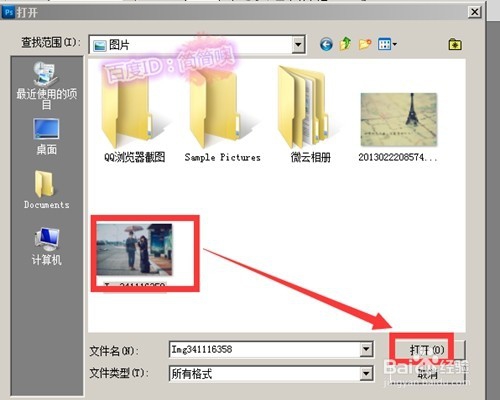The height and width of the screenshot is (400, 500).
Task: Click the 打开 button
Action: pos(427,350)
